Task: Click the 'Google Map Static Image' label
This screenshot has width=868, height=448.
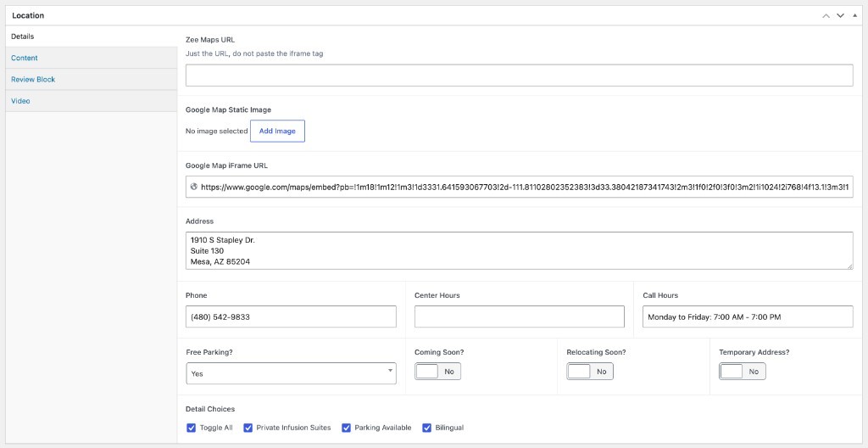Action: 228,109
